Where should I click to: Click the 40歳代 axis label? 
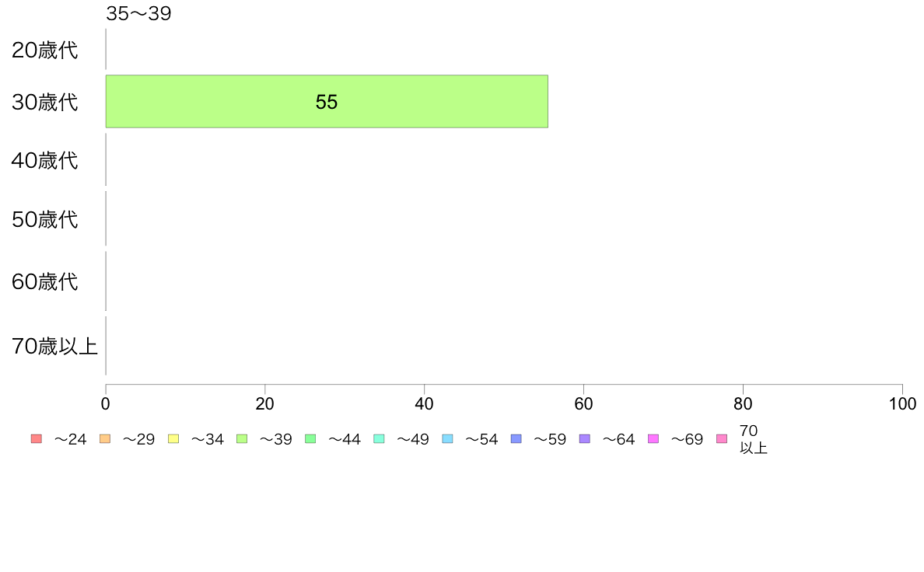coord(45,160)
